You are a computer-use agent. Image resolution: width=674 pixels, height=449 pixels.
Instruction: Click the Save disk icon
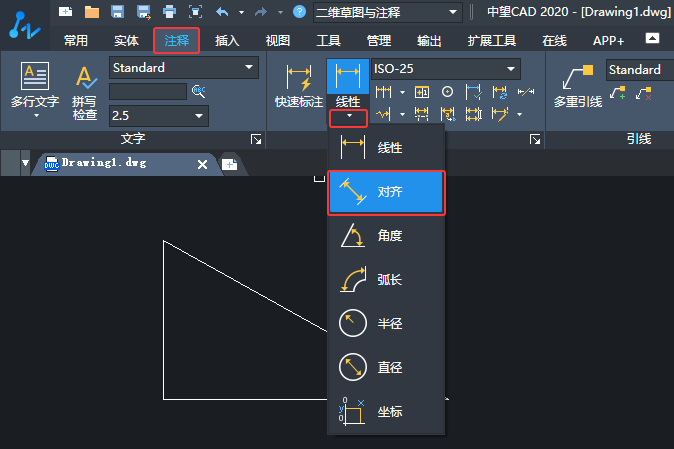pos(117,12)
